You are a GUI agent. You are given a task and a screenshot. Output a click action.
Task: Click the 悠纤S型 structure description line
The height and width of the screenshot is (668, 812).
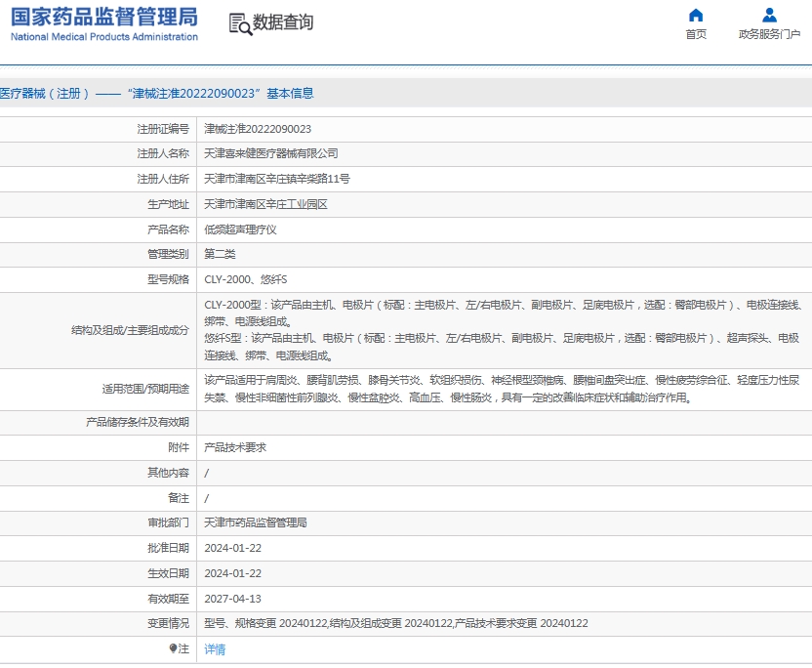502,347
